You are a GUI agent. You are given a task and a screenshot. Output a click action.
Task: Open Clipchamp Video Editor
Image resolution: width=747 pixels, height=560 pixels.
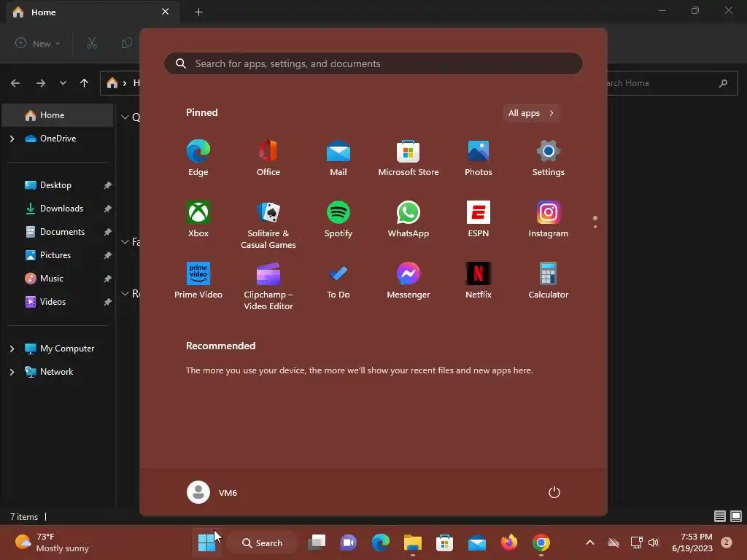[x=268, y=286]
